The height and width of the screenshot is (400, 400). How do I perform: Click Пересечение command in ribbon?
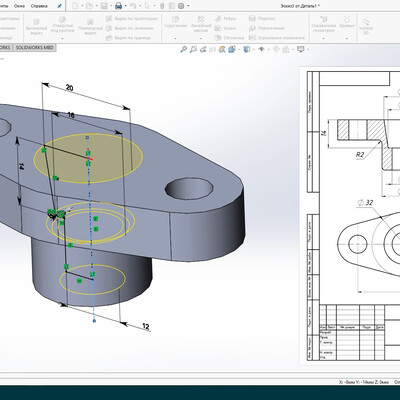(x=267, y=28)
